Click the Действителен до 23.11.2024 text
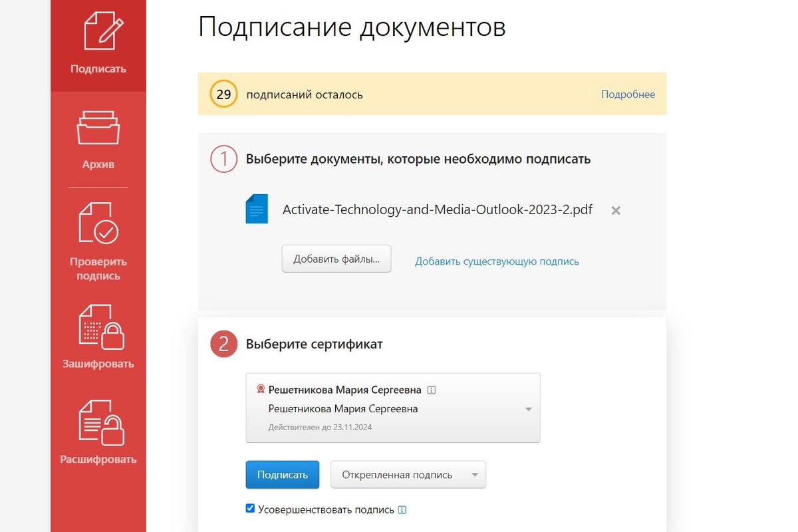 coord(320,427)
